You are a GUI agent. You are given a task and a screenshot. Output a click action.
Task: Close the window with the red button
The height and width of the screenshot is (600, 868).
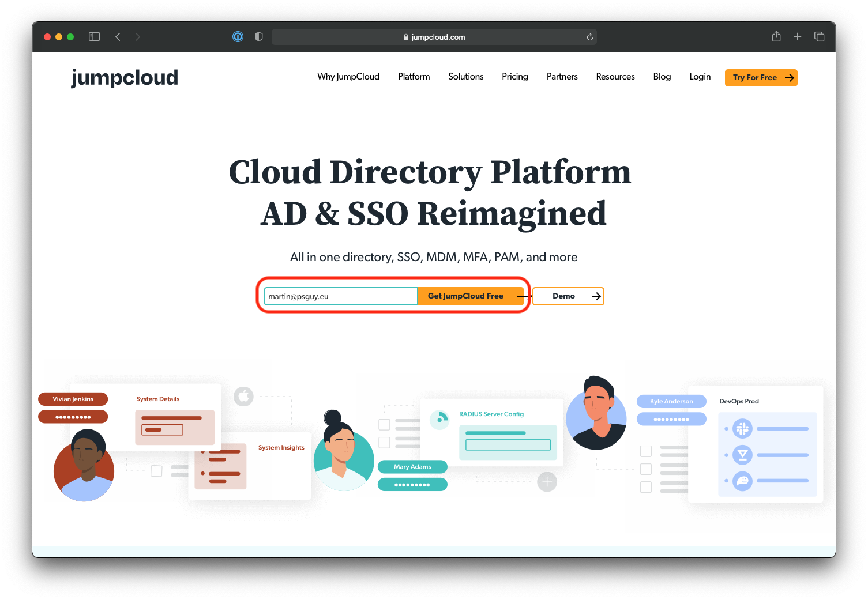(47, 37)
